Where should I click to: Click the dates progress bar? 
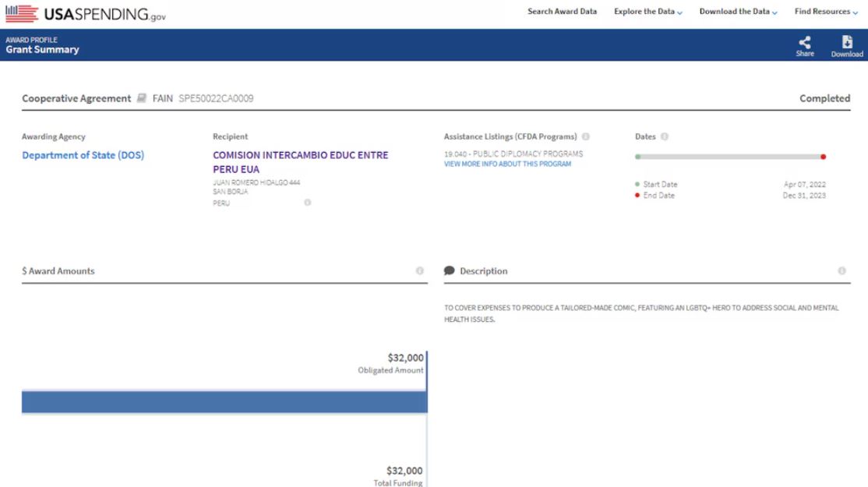[730, 157]
